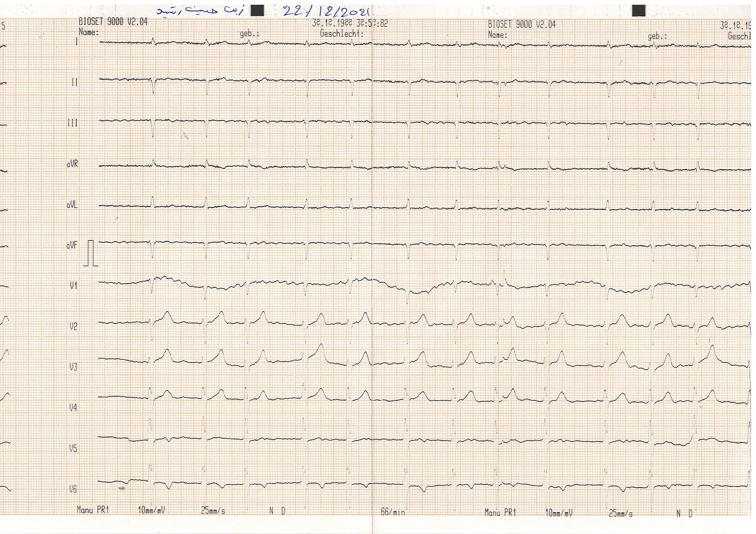This screenshot has height=534, width=756.
Task: Select the lead III label
Action: pyautogui.click(x=72, y=123)
